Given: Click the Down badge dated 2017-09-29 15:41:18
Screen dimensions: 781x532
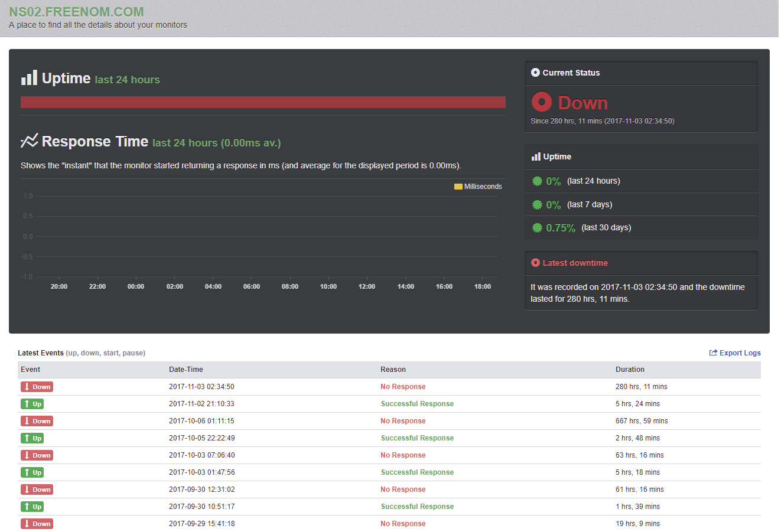Looking at the screenshot, I should tap(37, 524).
